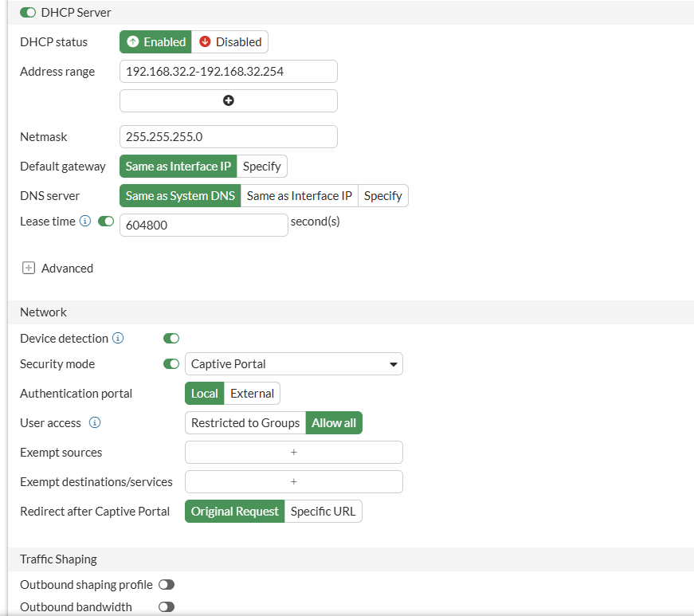Click the User access info icon
Viewport: 694px width, 616px height.
[x=95, y=422]
